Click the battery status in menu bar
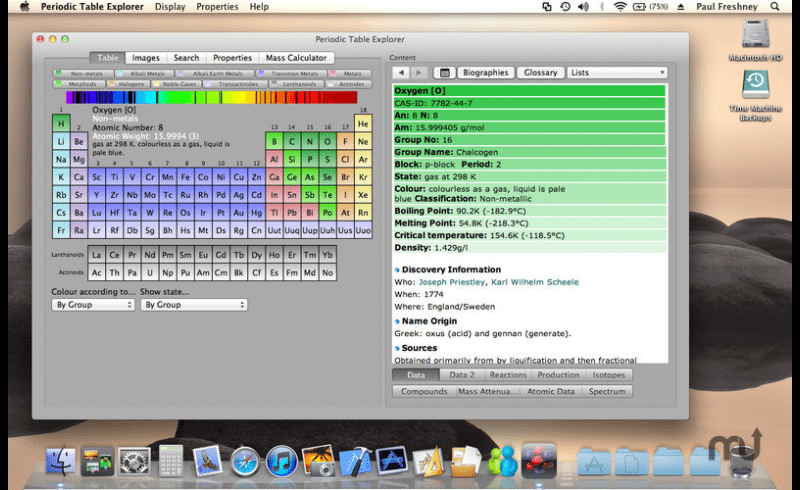 click(x=651, y=7)
